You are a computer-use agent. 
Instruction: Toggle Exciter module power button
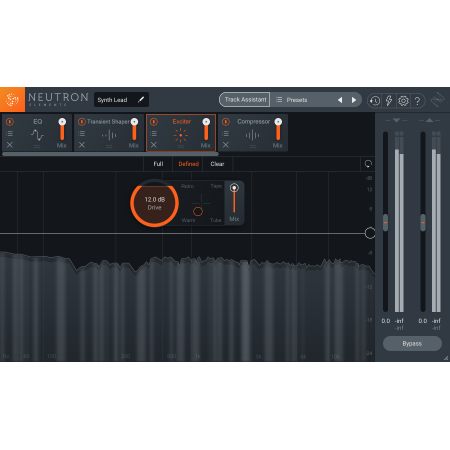click(x=154, y=122)
